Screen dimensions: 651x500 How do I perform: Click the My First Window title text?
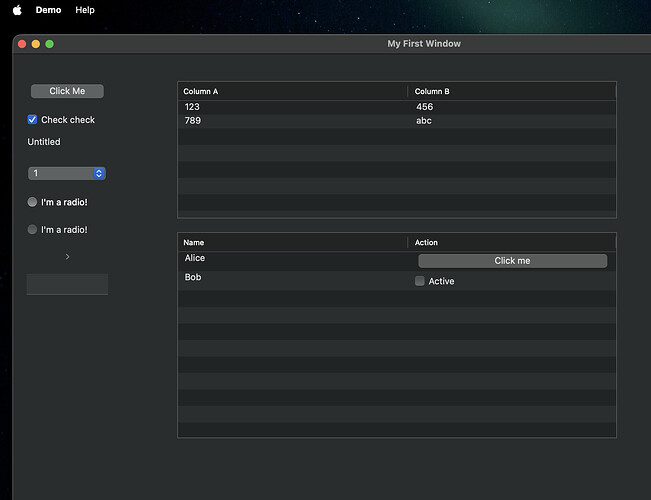[424, 44]
